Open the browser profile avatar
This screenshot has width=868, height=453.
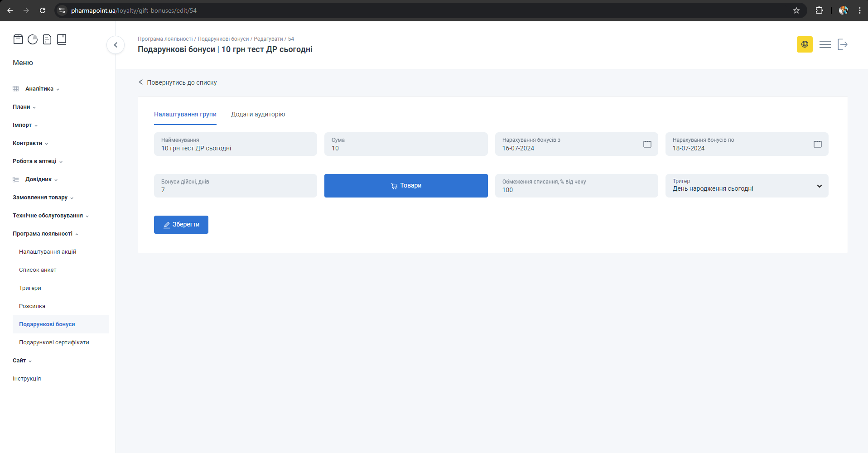pos(844,10)
